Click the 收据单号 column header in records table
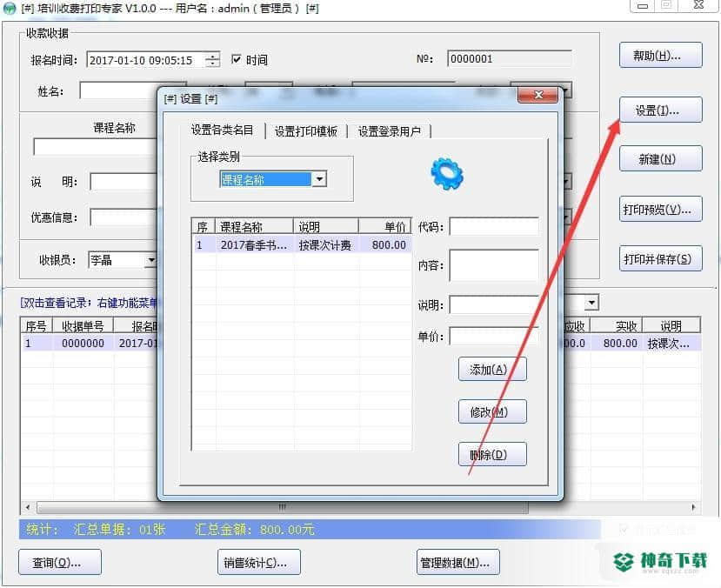Viewport: 721px width, 588px height. coord(83,326)
